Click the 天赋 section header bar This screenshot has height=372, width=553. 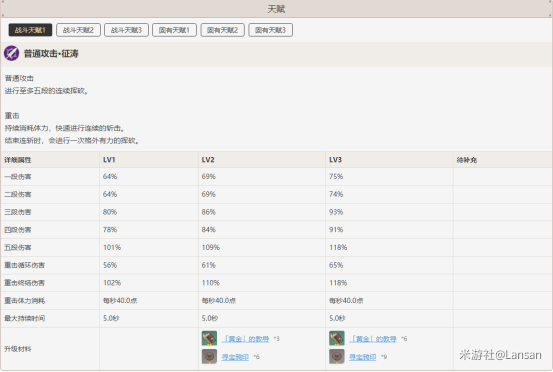(x=276, y=9)
